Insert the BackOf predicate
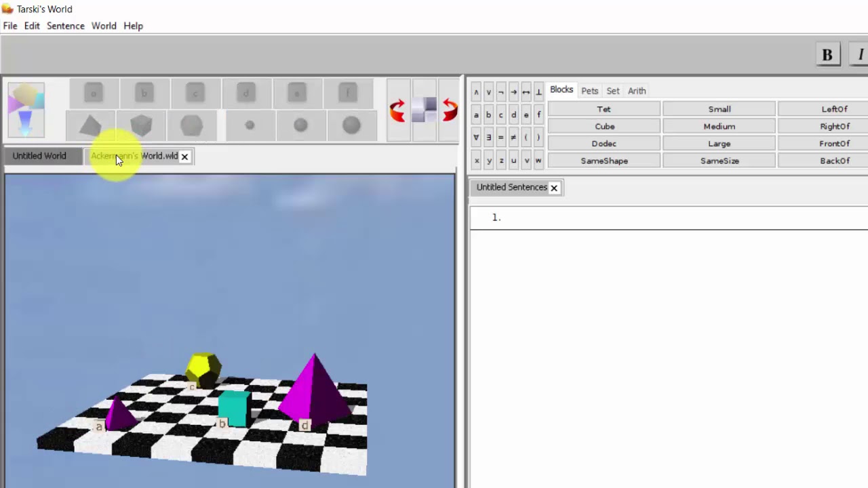This screenshot has width=868, height=488. 823,161
